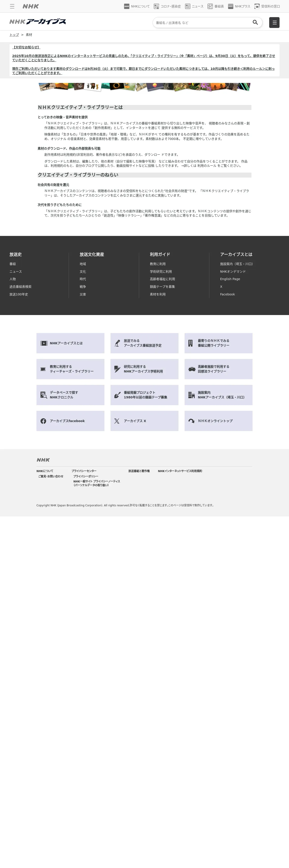Viewport: 289px width, 868px height.
Task: Click the icon on 回想法ライブラリー tile
Action: 192,369
